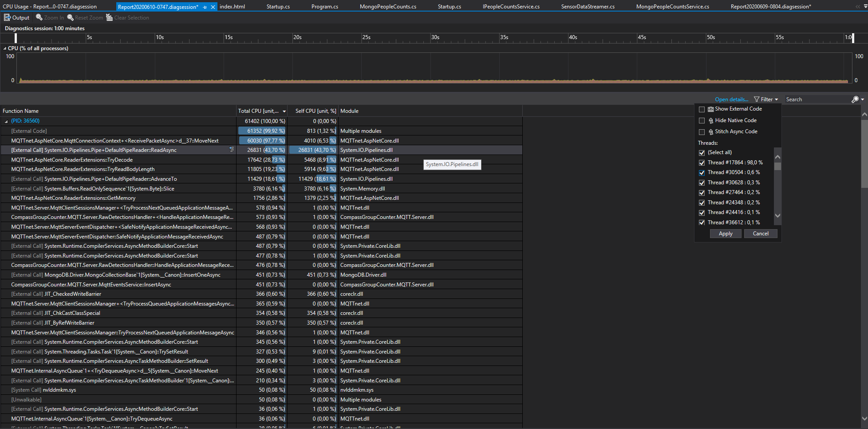Collapse the CPU (% of all processors) section
The height and width of the screenshot is (429, 868).
pos(4,48)
